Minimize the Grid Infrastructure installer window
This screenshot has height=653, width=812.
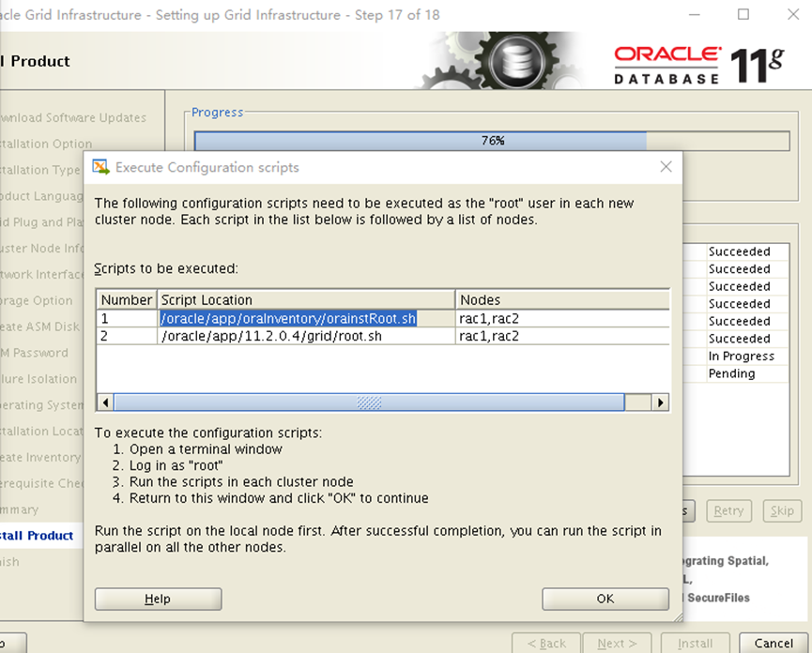coord(695,14)
